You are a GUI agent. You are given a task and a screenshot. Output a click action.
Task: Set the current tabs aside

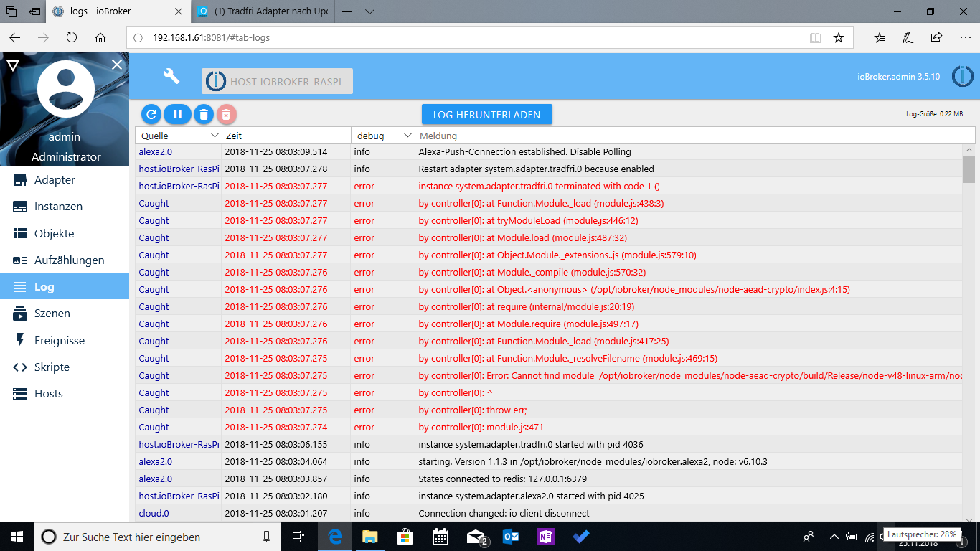click(x=35, y=11)
